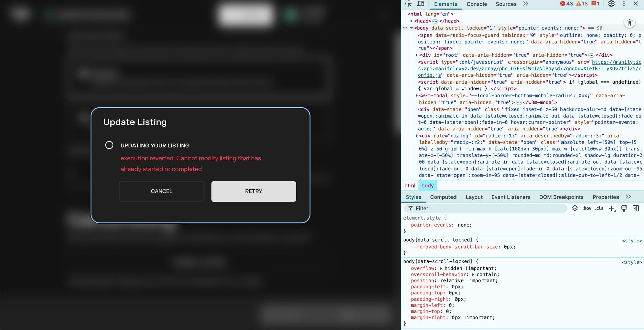Image resolution: width=644 pixels, height=330 pixels.
Task: Expand overscroll-behavior shorthand triangle
Action: click(473, 275)
